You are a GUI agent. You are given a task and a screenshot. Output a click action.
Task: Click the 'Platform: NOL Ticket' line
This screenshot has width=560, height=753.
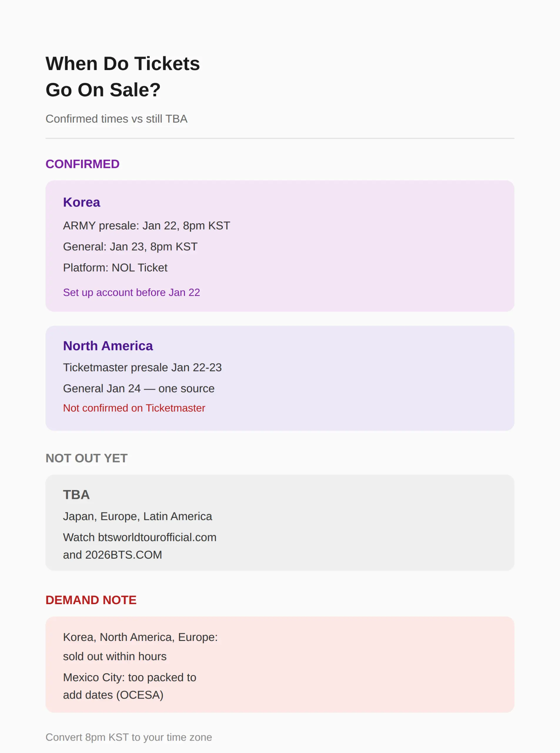pos(115,268)
